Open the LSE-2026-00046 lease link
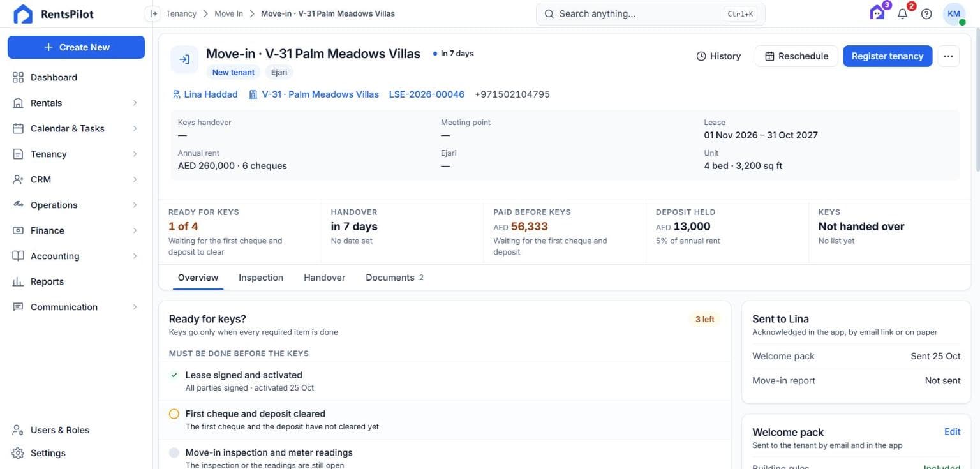 point(427,94)
